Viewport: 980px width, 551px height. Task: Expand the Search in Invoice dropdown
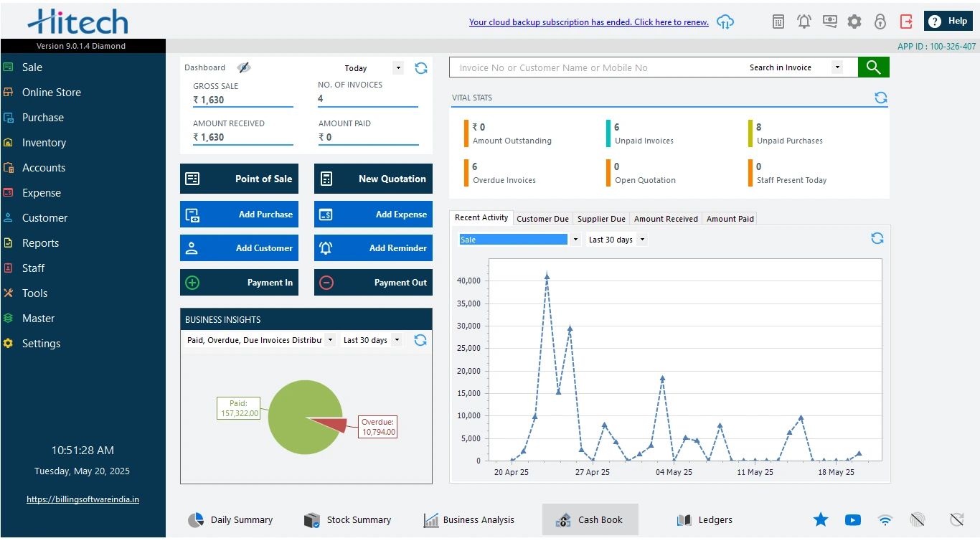pyautogui.click(x=837, y=67)
